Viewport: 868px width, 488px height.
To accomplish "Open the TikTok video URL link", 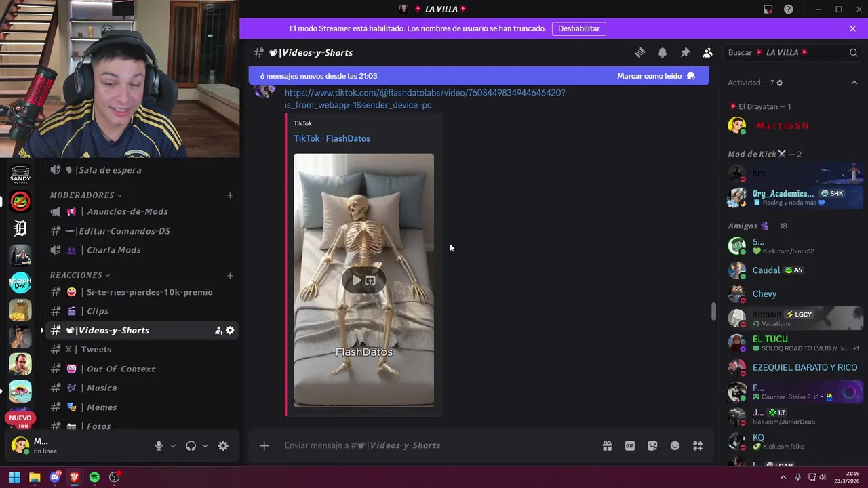I will (425, 99).
